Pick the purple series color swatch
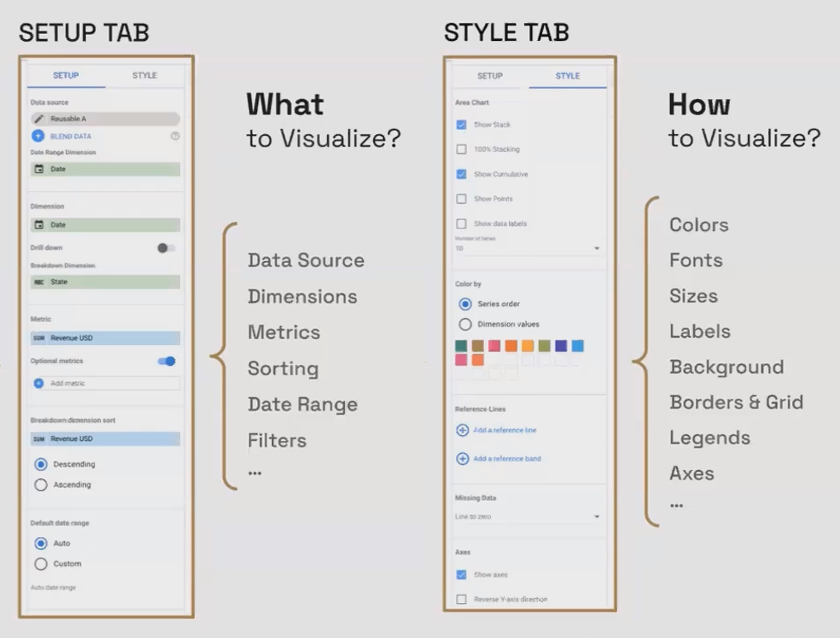 pyautogui.click(x=561, y=346)
